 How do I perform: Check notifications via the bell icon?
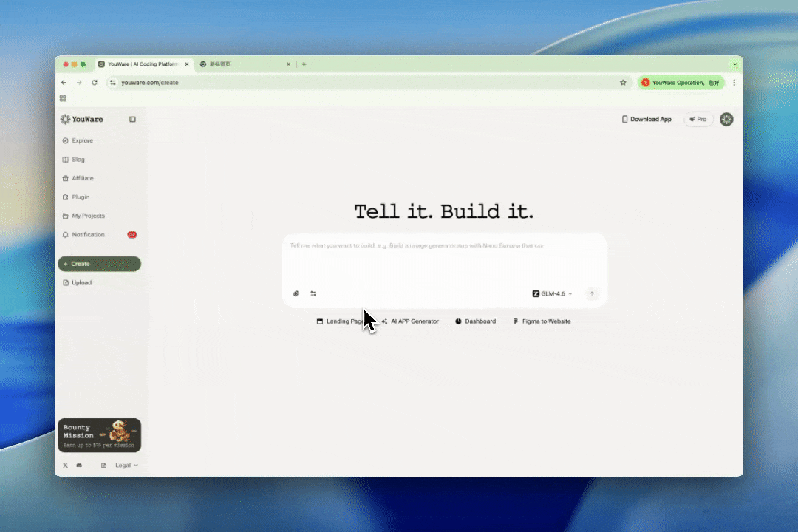[66, 234]
